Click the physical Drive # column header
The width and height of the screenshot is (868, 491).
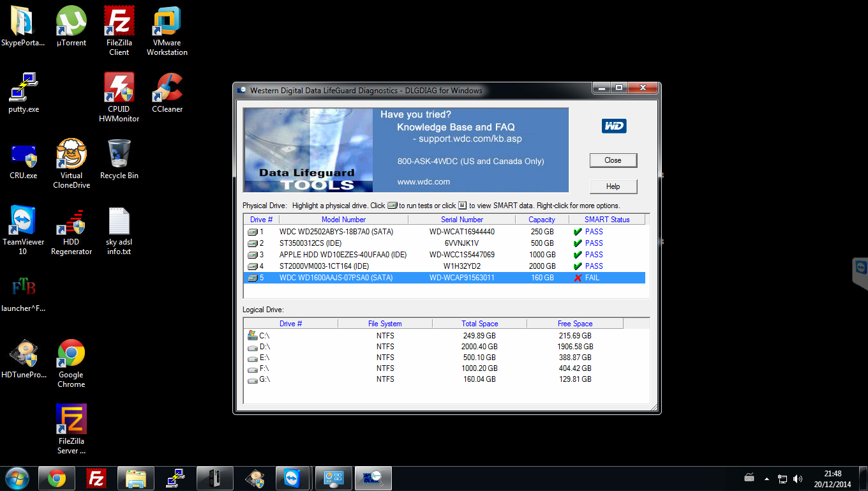tap(262, 220)
